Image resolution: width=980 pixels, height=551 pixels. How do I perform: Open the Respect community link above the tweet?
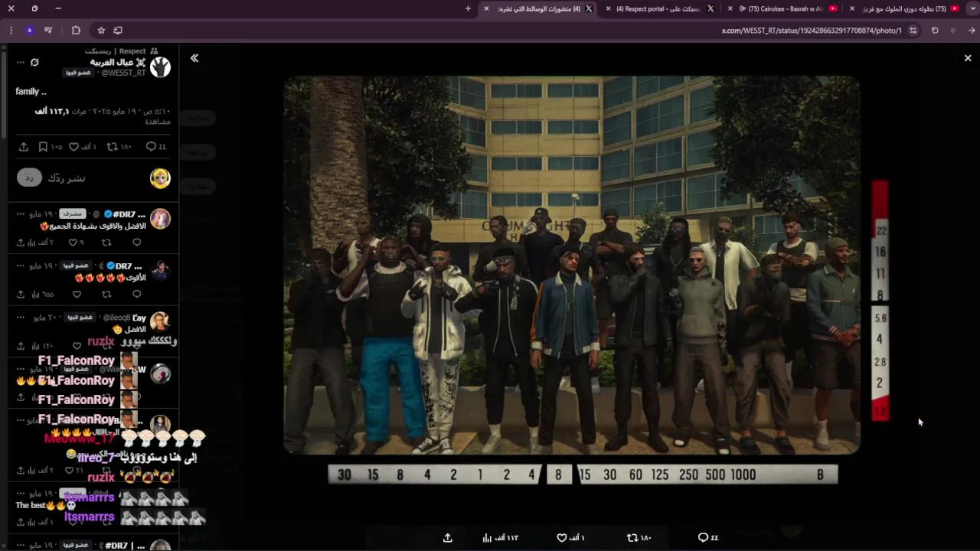click(121, 51)
